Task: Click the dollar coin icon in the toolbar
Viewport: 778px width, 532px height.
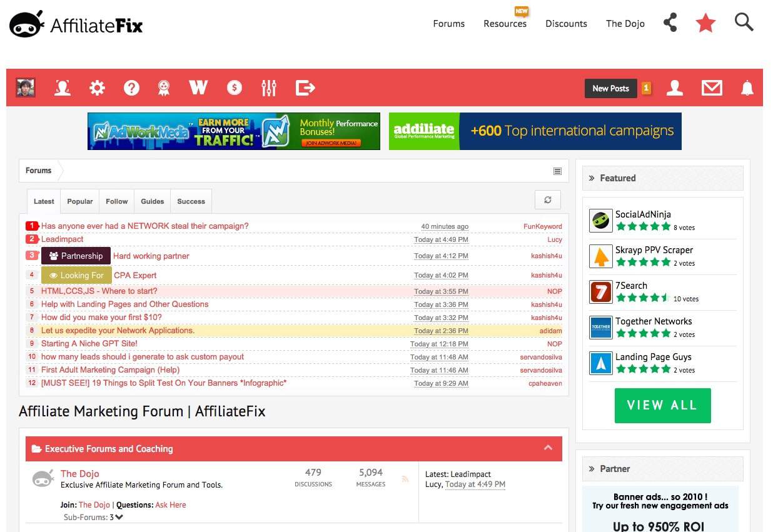Action: 235,88
